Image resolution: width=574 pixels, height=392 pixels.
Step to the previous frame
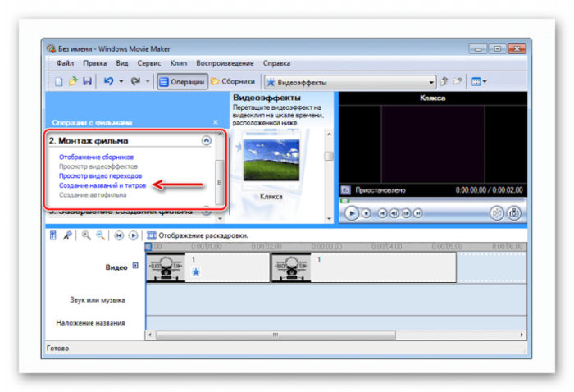(x=394, y=213)
